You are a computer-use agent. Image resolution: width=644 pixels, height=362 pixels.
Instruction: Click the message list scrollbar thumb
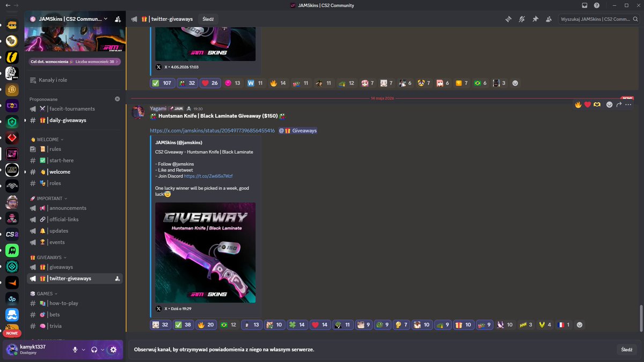641,317
